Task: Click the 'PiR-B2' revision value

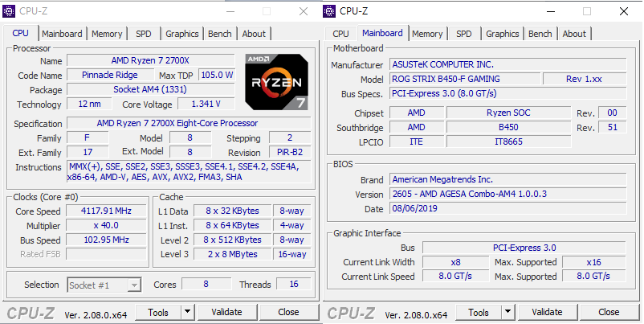Action: coord(290,152)
